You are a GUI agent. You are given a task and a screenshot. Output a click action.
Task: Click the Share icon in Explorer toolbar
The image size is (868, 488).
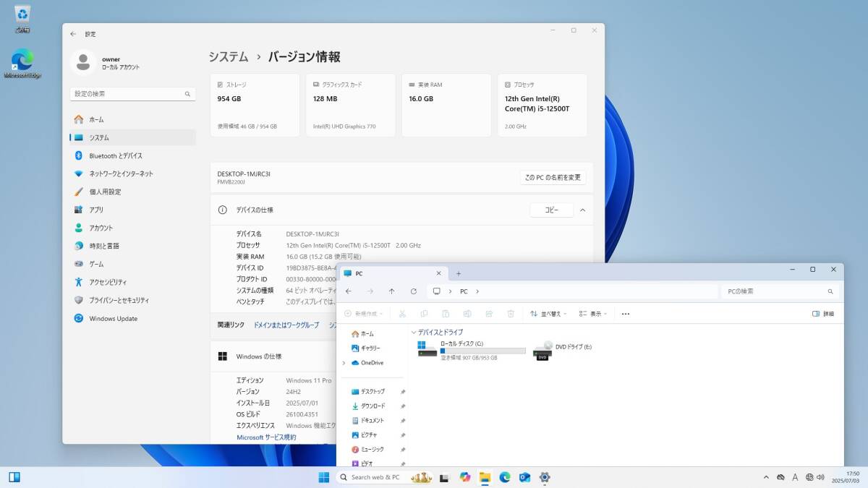click(489, 313)
